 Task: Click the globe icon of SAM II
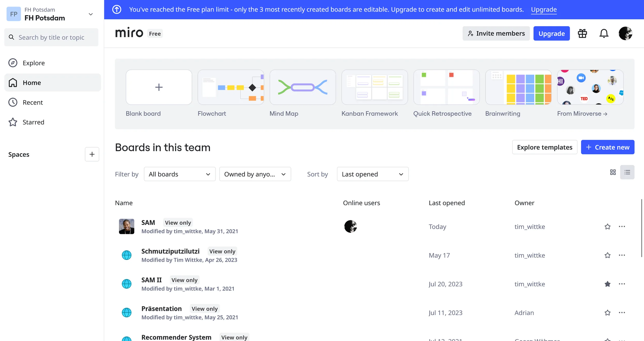tap(126, 284)
